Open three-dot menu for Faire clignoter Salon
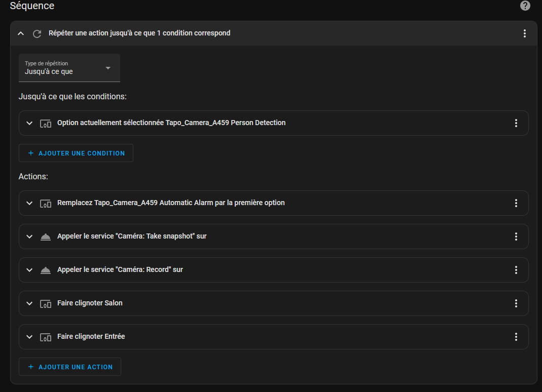Screen dimensions: 542x392 516,303
